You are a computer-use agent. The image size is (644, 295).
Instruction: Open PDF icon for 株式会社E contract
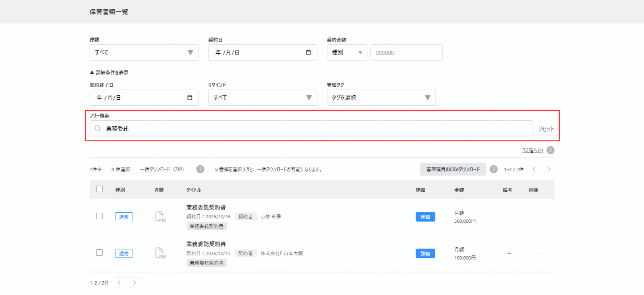click(x=160, y=253)
